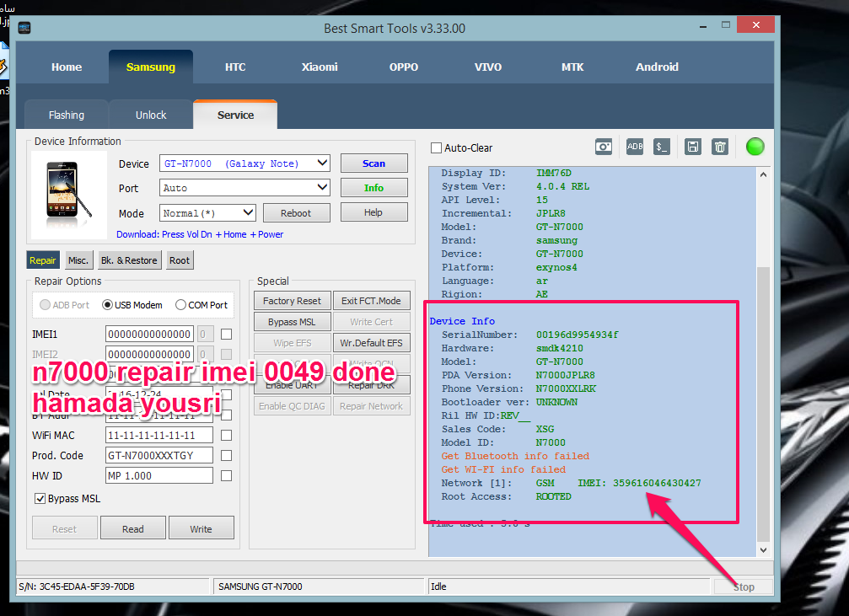Click the Reboot button
Screen dimensions: 849x616
[296, 213]
